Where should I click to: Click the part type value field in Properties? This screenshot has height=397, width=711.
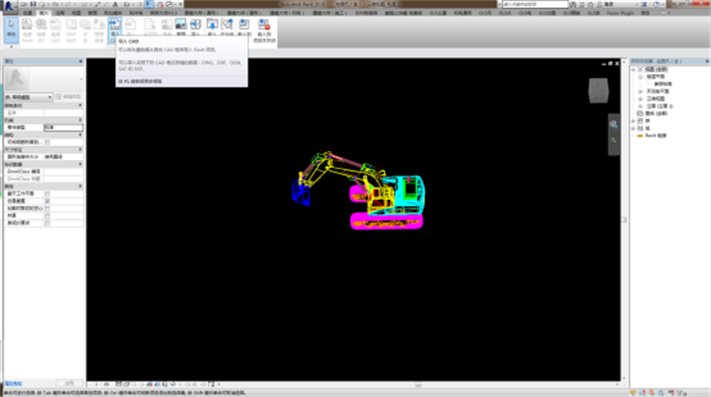[x=63, y=127]
